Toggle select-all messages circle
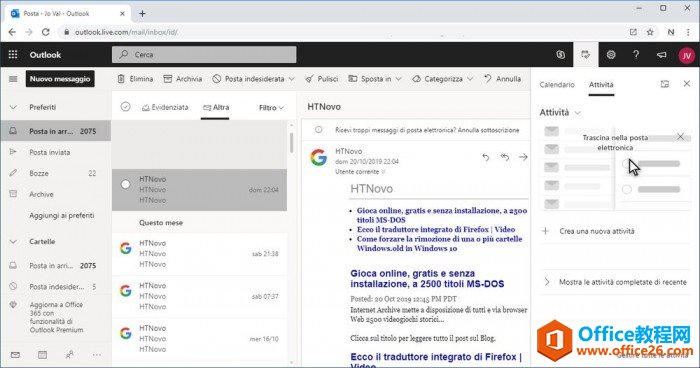The height and width of the screenshot is (368, 700). [x=125, y=107]
